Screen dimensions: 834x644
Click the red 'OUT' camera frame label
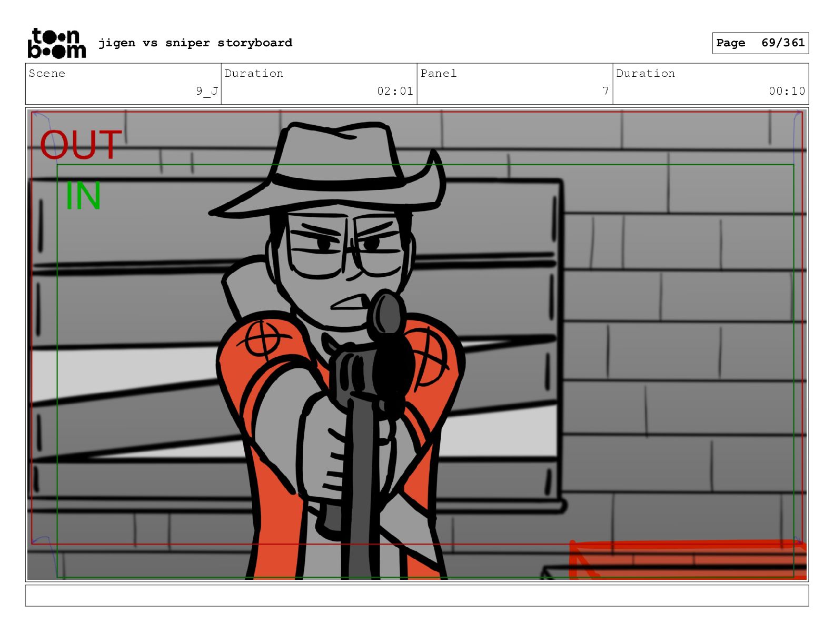(81, 145)
